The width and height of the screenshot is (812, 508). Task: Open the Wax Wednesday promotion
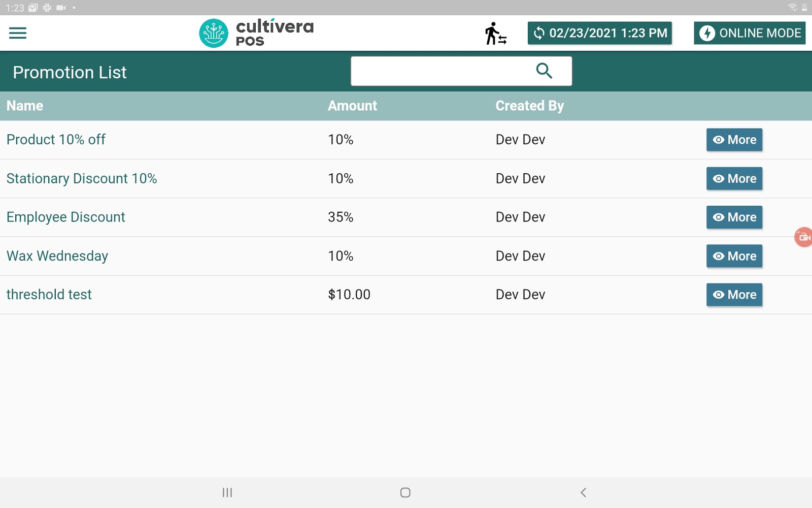tap(57, 256)
